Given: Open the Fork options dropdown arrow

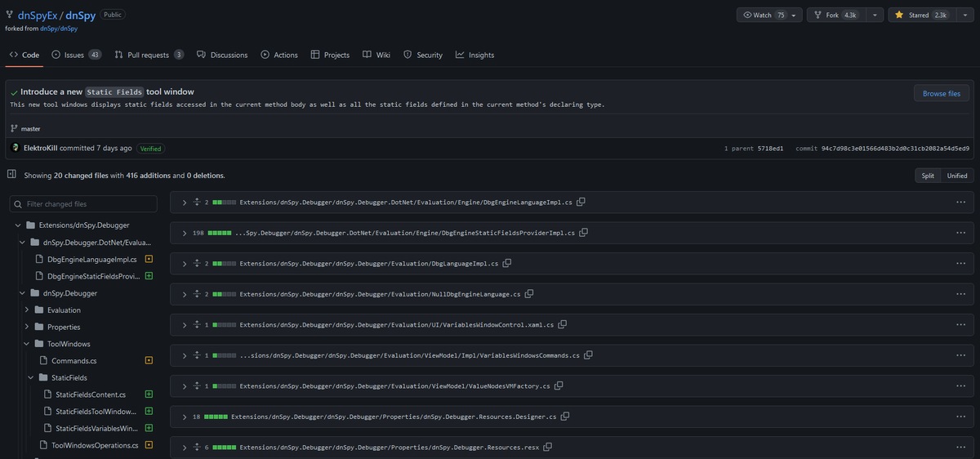Looking at the screenshot, I should 875,15.
